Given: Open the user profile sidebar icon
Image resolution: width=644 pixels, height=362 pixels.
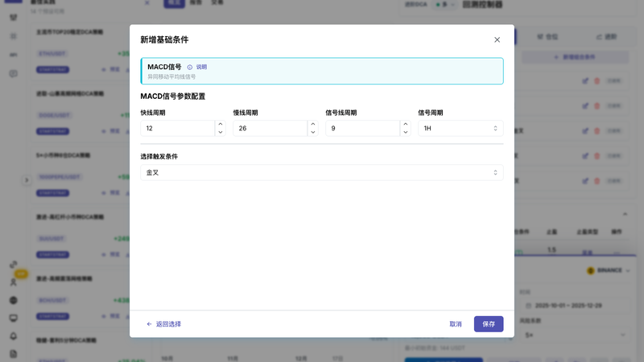Looking at the screenshot, I should (x=14, y=282).
